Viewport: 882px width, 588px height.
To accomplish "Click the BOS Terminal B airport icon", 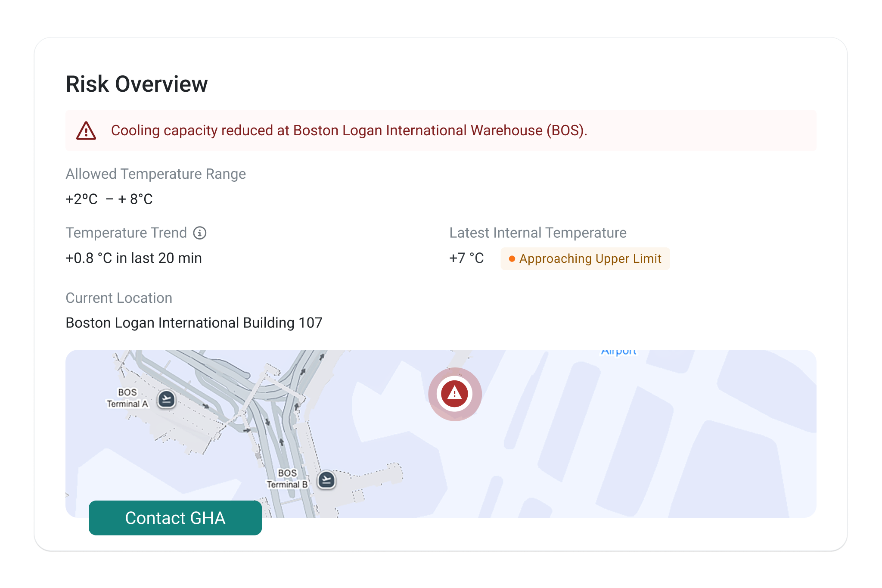I will click(326, 479).
